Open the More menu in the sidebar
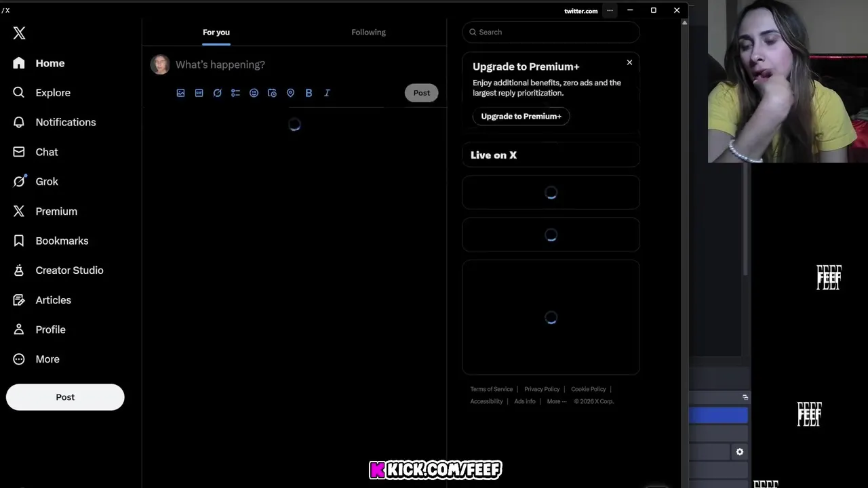Image resolution: width=868 pixels, height=488 pixels. 36,359
